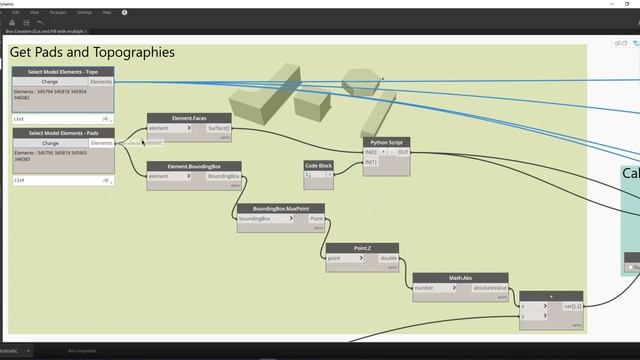Viewport: 640px width, 360px height.
Task: Click lacing 'auto' label on Element.Faces
Action: click(225, 138)
